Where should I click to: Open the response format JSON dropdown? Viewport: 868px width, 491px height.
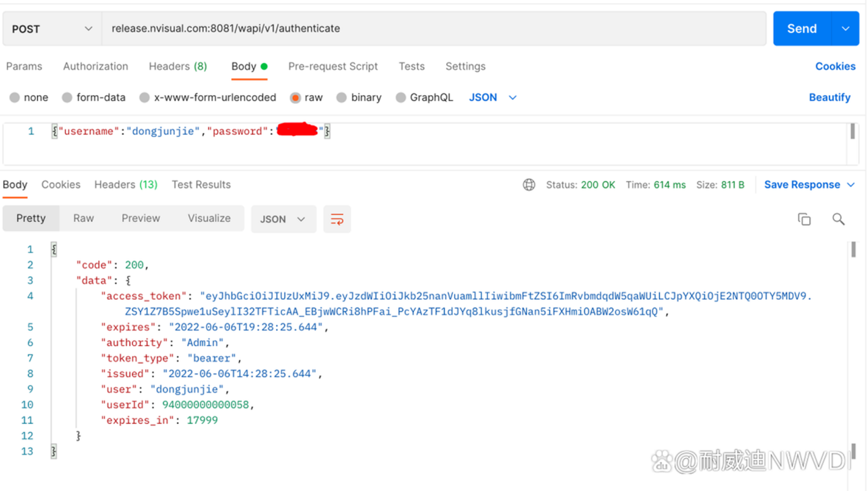[x=282, y=219]
